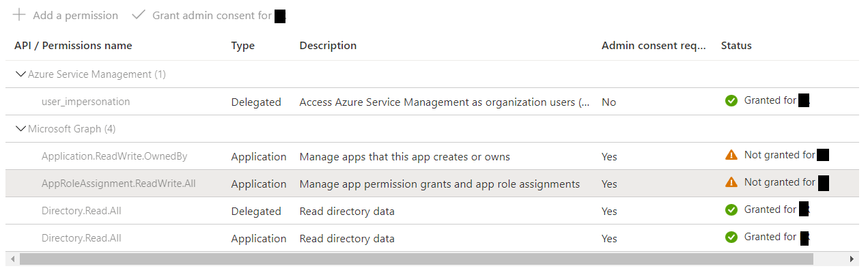Image resolution: width=868 pixels, height=275 pixels.
Task: Collapse the Azure Service Management group
Action: coord(20,74)
